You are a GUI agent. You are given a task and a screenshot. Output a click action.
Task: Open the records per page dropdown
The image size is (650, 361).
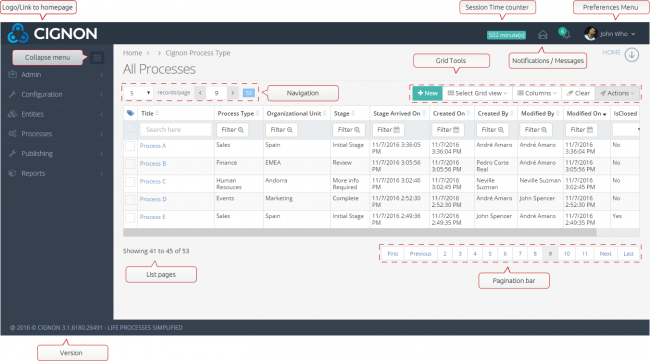tap(138, 93)
